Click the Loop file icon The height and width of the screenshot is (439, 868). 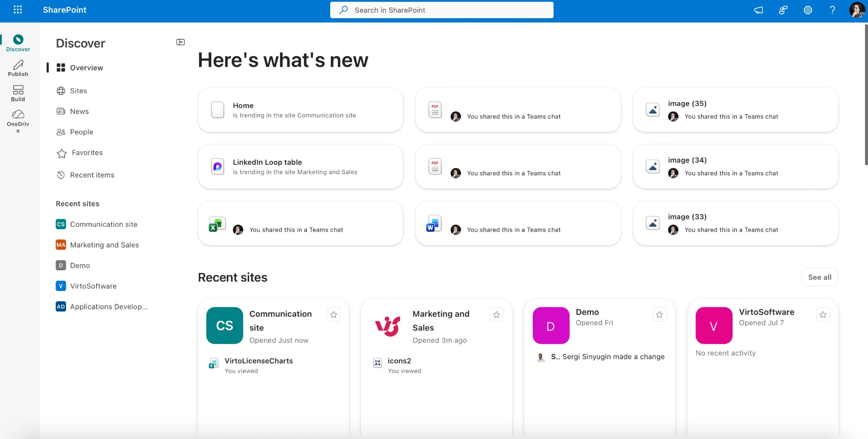[217, 167]
